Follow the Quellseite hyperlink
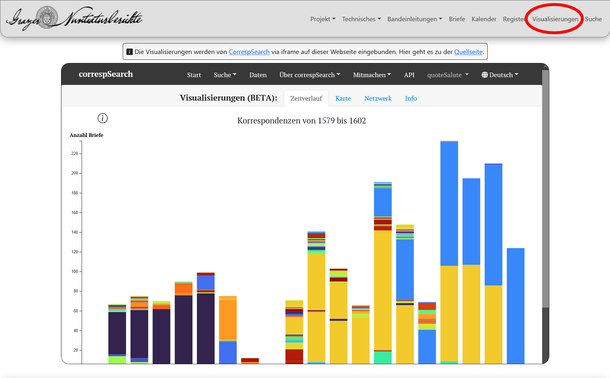Viewport: 610px width, 378px height. tap(468, 52)
